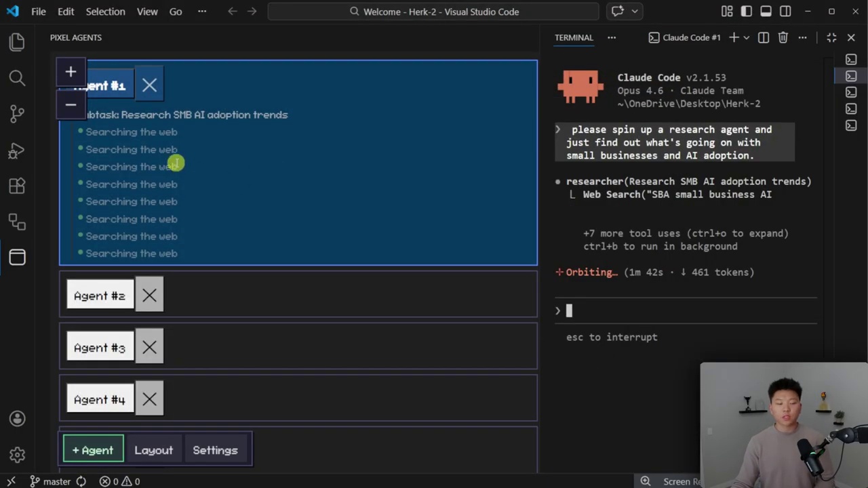Open the Settings button in Pixel Agents
The height and width of the screenshot is (488, 868).
[215, 450]
